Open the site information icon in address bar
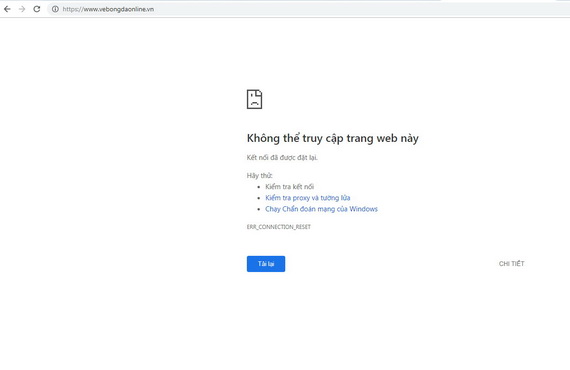This screenshot has width=570, height=370. tap(55, 9)
